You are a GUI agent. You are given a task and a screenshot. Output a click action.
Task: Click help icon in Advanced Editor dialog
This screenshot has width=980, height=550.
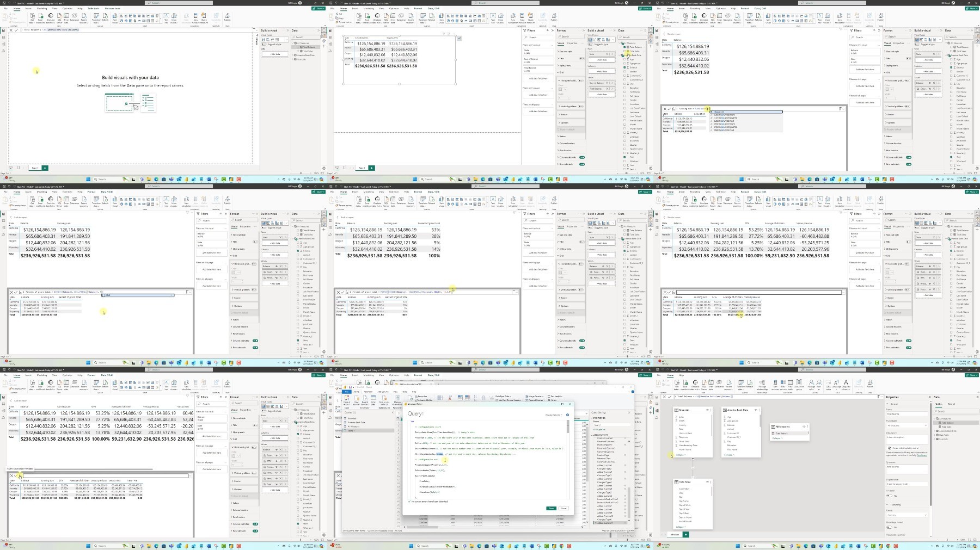(567, 415)
